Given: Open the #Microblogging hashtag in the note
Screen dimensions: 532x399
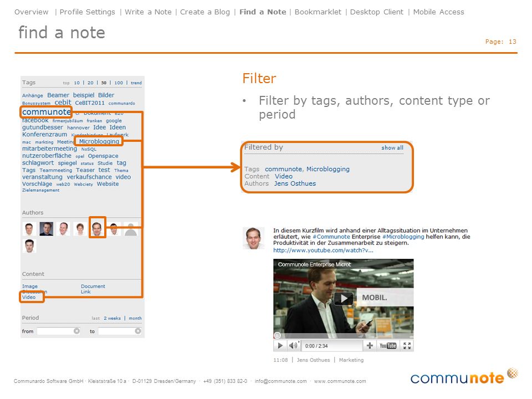Looking at the screenshot, I should point(403,237).
